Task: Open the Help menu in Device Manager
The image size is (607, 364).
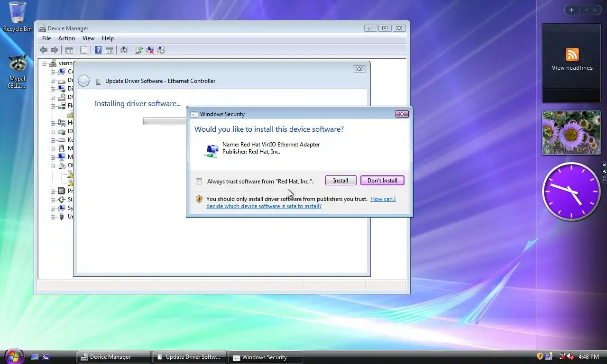Action: [x=108, y=38]
